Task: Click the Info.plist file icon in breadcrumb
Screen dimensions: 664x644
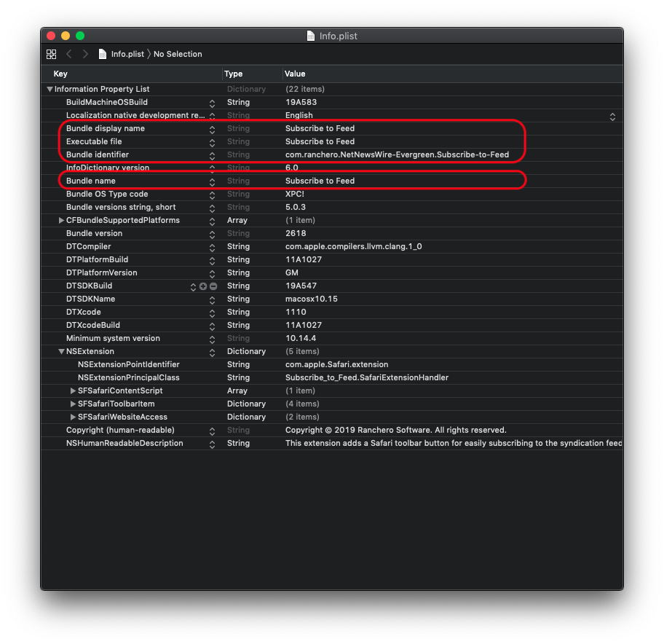Action: [102, 54]
